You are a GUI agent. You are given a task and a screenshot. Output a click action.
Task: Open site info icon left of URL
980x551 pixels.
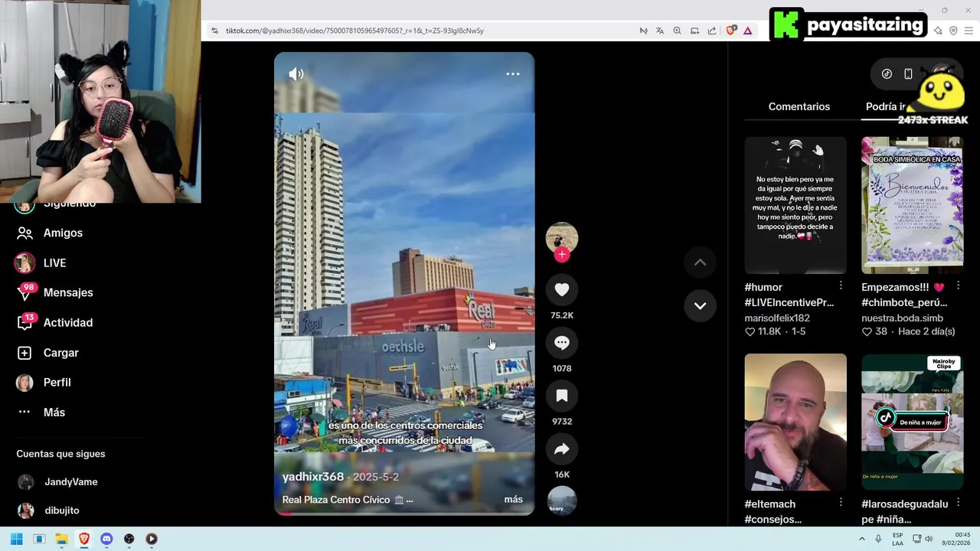tap(214, 31)
